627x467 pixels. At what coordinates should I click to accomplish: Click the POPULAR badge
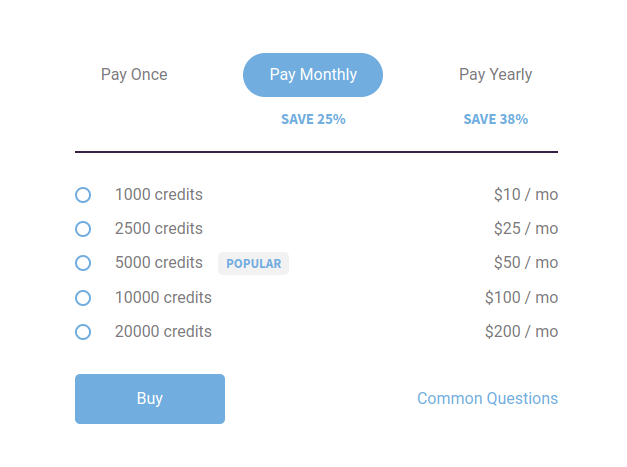point(254,264)
